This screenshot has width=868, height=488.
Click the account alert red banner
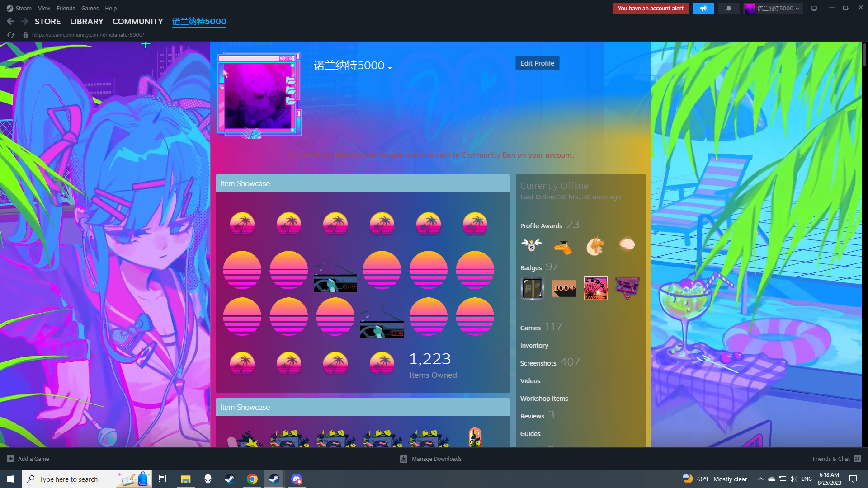(x=650, y=9)
